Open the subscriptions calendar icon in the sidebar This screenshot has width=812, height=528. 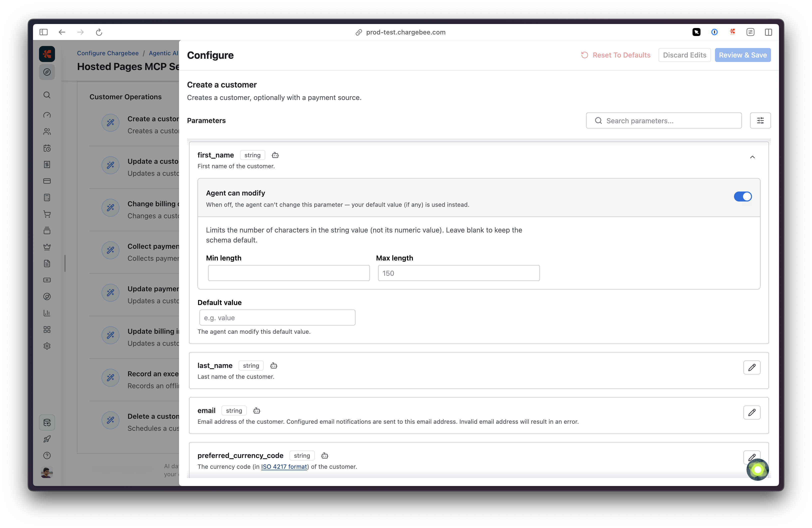click(x=47, y=148)
